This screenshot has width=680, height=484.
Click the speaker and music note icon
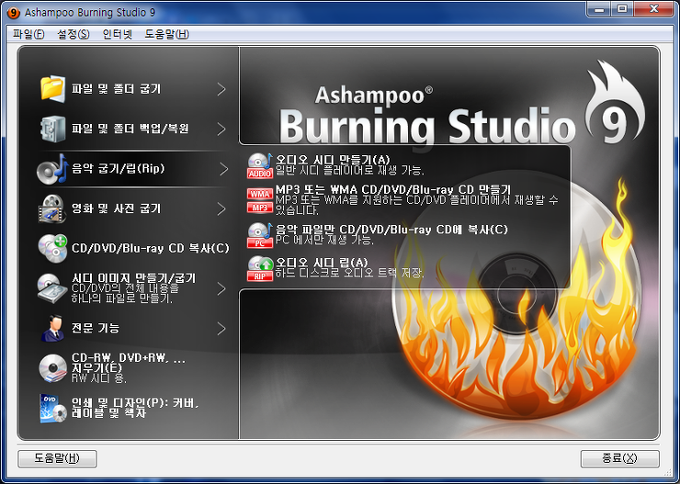point(53,169)
